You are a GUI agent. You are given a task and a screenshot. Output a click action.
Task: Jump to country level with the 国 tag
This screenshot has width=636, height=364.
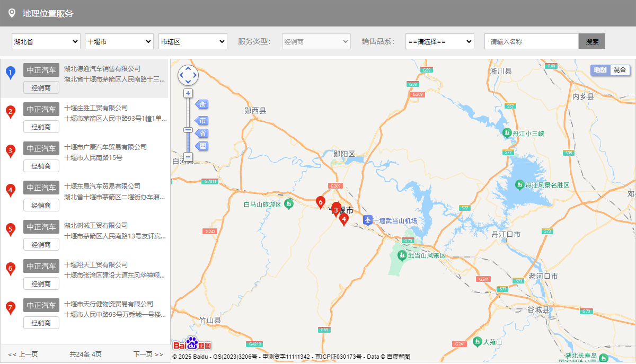tap(202, 146)
